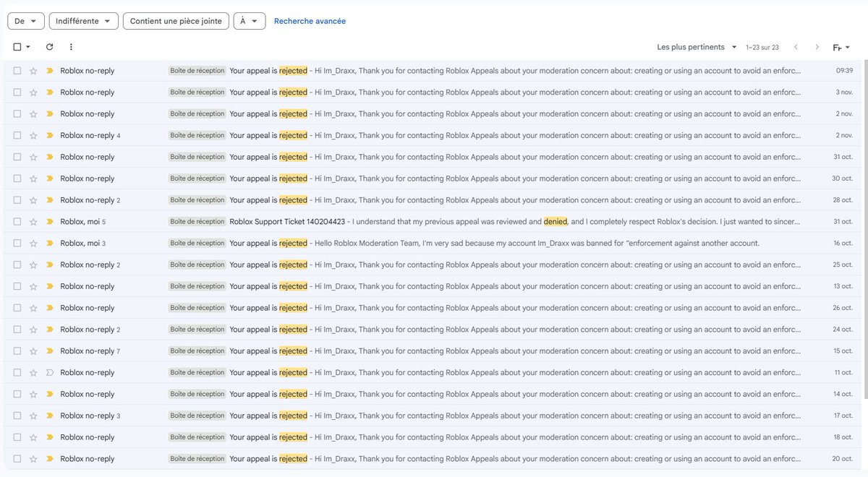Select checkbox for the 09:39 email
868x477 pixels.
pyautogui.click(x=17, y=71)
